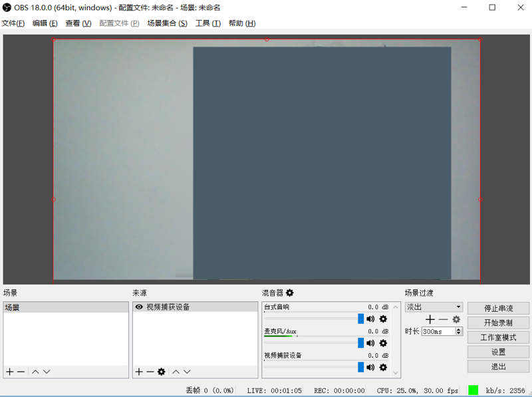Move the scene up with the up arrow
Viewport: 532px width, 397px height.
(35, 372)
